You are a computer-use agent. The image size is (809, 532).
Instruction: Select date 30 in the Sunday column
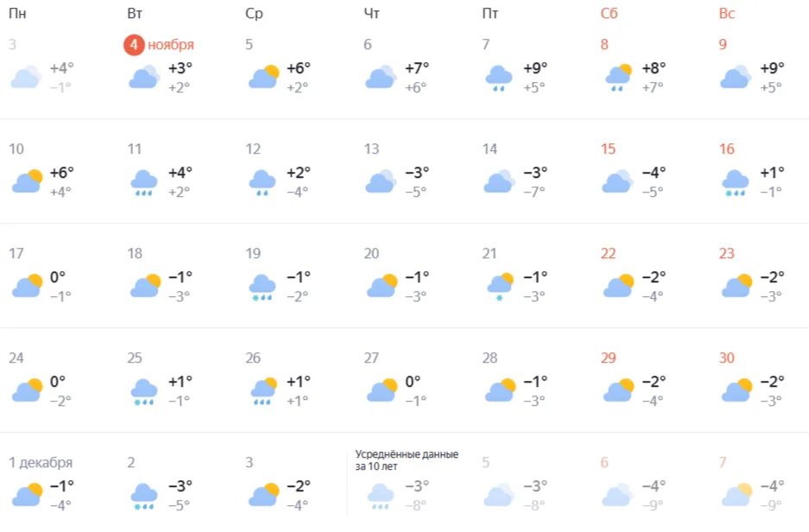[727, 358]
